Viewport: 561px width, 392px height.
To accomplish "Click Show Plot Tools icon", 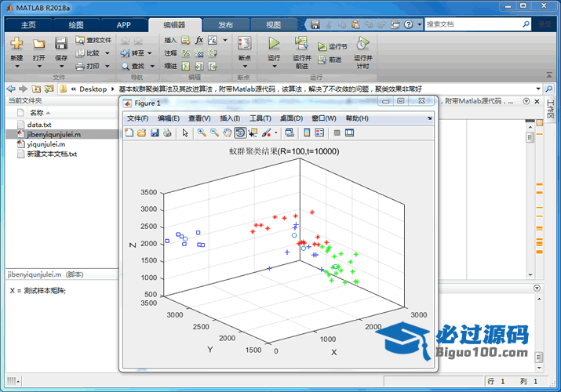I will [350, 133].
